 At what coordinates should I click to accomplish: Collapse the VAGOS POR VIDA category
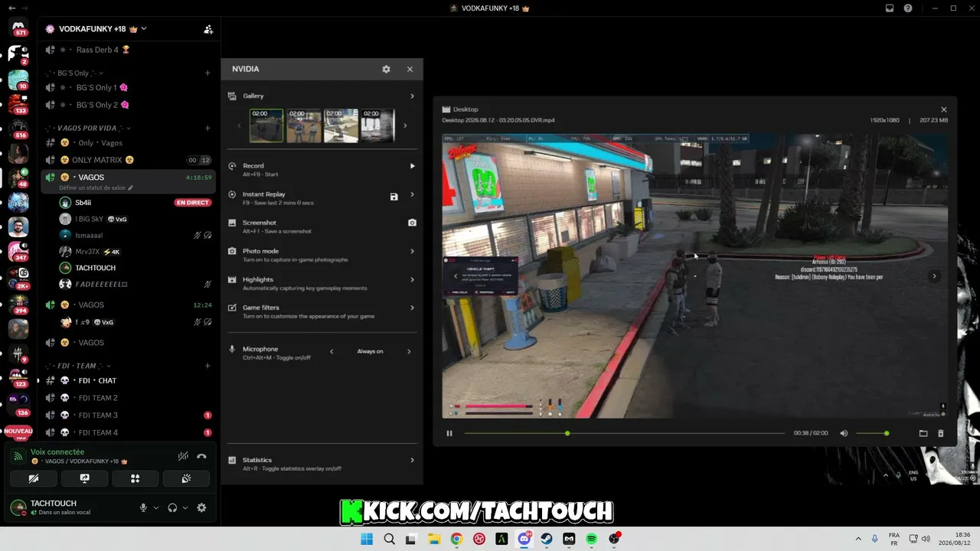[x=87, y=128]
